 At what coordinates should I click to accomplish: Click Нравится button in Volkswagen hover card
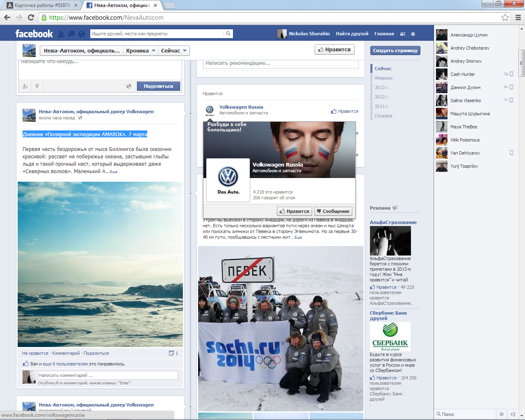[x=294, y=211]
